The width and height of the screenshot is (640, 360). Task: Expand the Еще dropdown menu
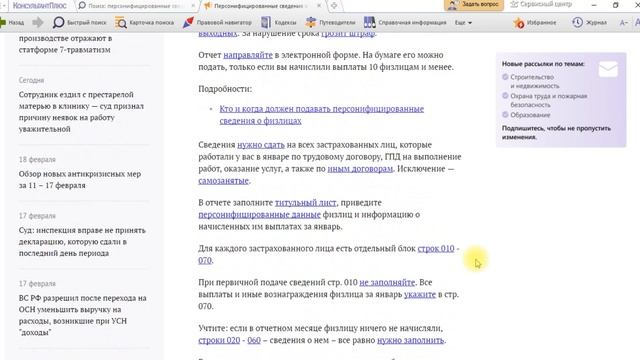point(463,23)
